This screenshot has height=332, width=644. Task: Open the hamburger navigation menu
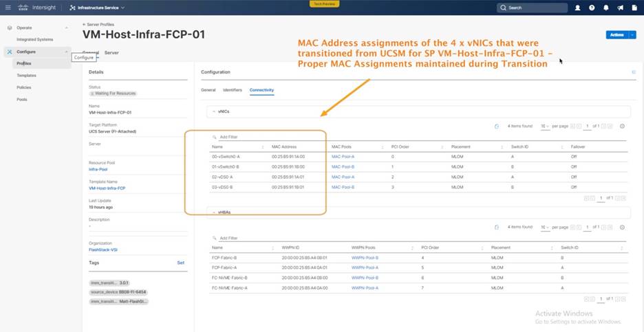pos(8,8)
